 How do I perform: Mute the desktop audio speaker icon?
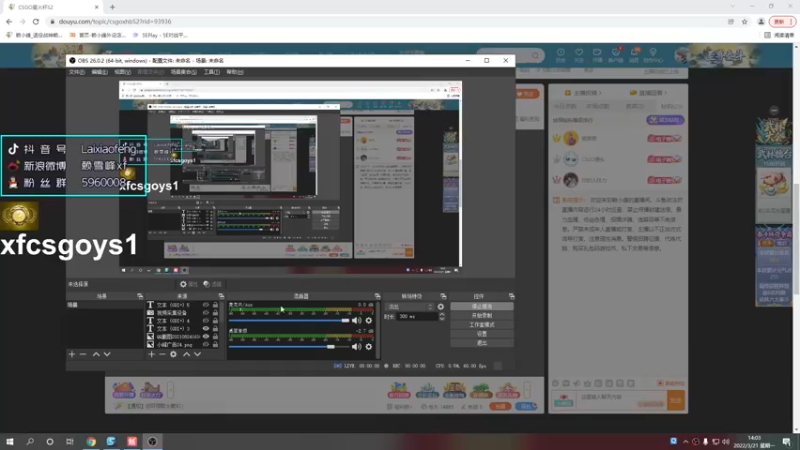357,346
